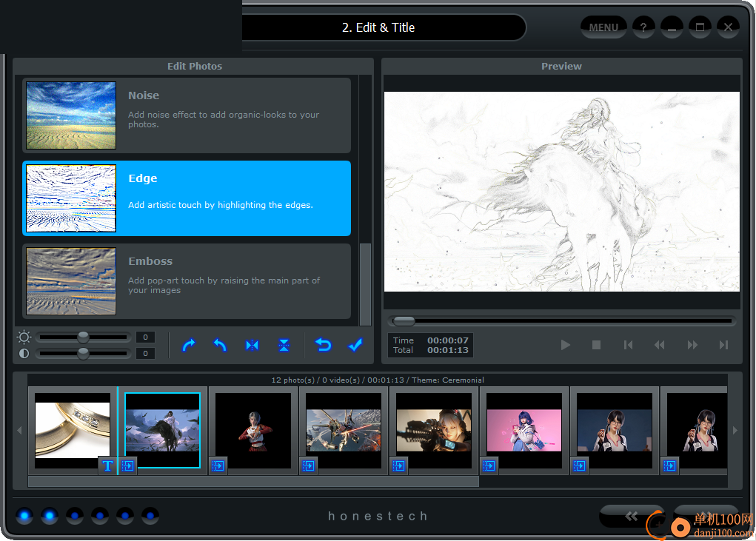
Task: Click transition icon before pink photo
Action: coord(489,466)
